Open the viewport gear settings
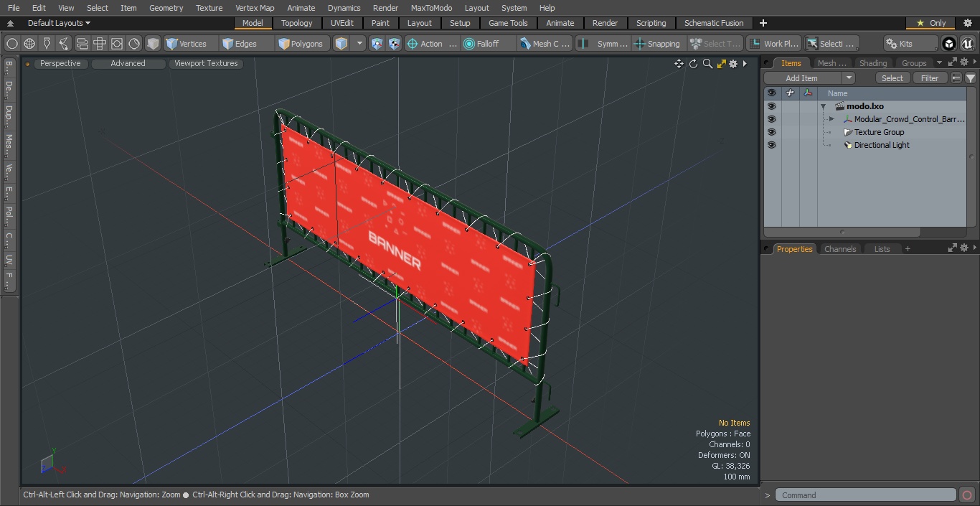Screen dimensions: 980x506 (733, 64)
